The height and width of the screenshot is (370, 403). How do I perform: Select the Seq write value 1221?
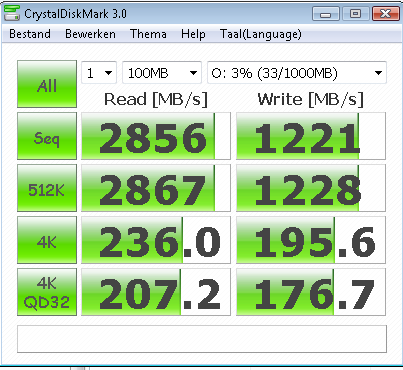(x=311, y=136)
